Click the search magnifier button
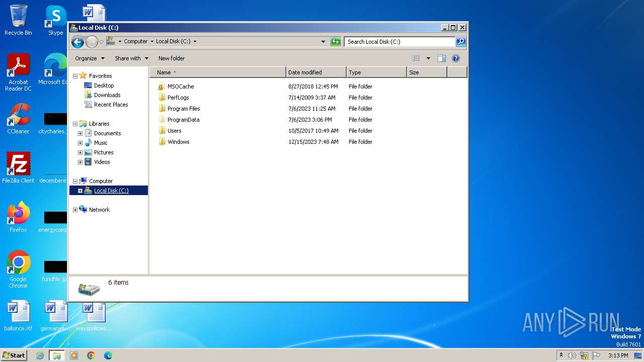The image size is (644, 362). pyautogui.click(x=460, y=42)
